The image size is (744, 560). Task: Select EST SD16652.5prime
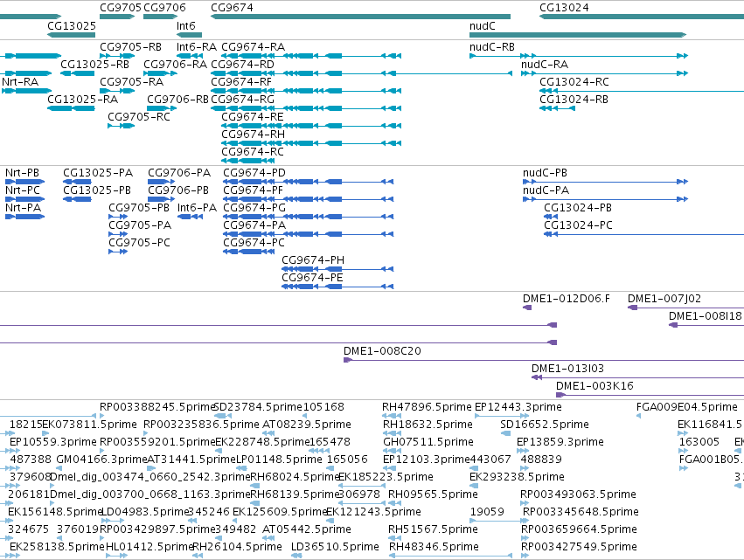tap(545, 425)
